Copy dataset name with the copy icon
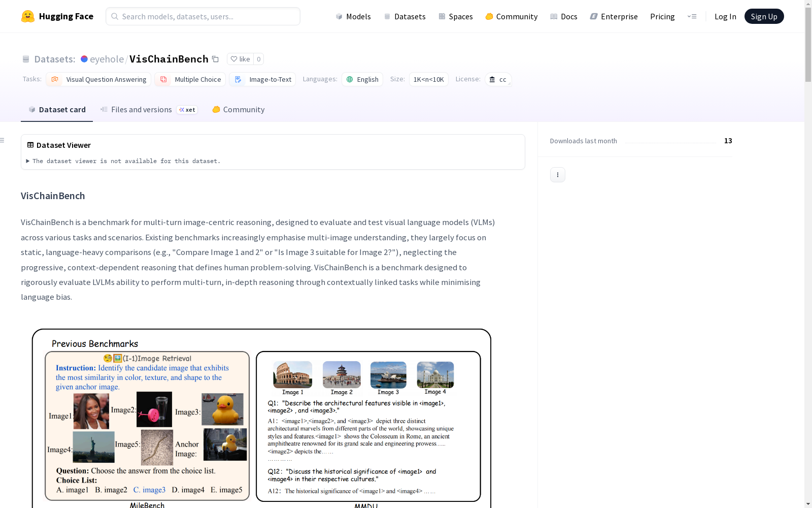This screenshot has height=508, width=812. (x=215, y=59)
